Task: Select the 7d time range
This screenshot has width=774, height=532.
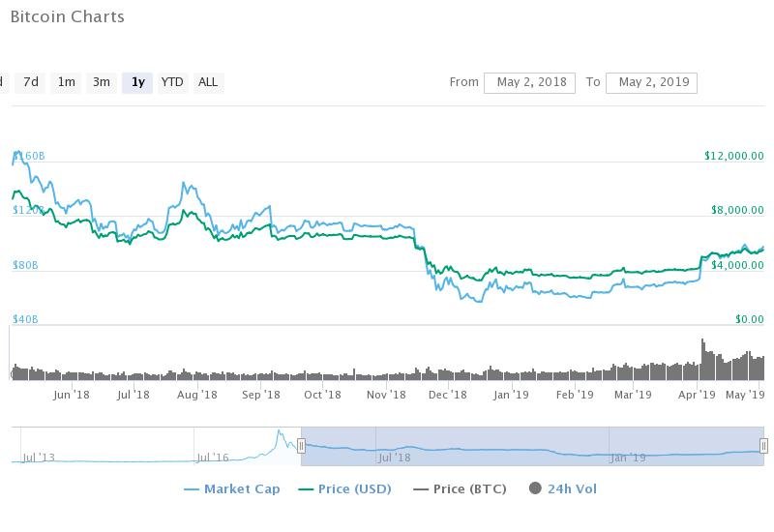Action: tap(31, 82)
